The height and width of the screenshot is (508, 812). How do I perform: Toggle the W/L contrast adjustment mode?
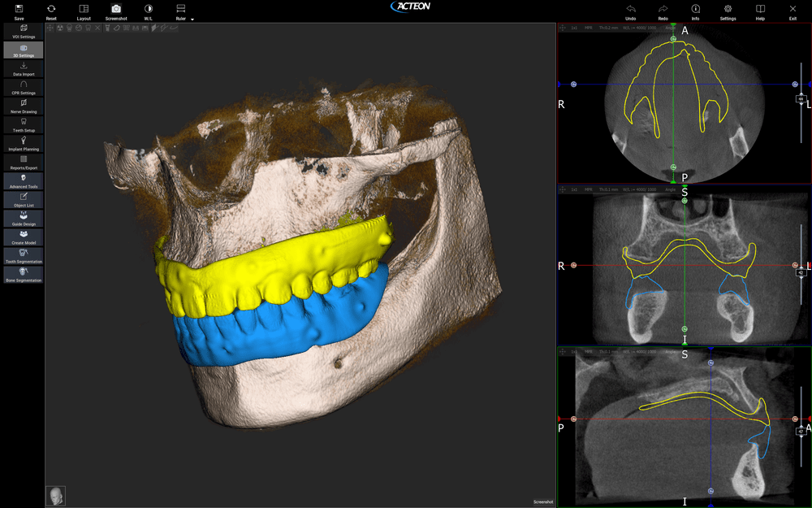(x=148, y=9)
